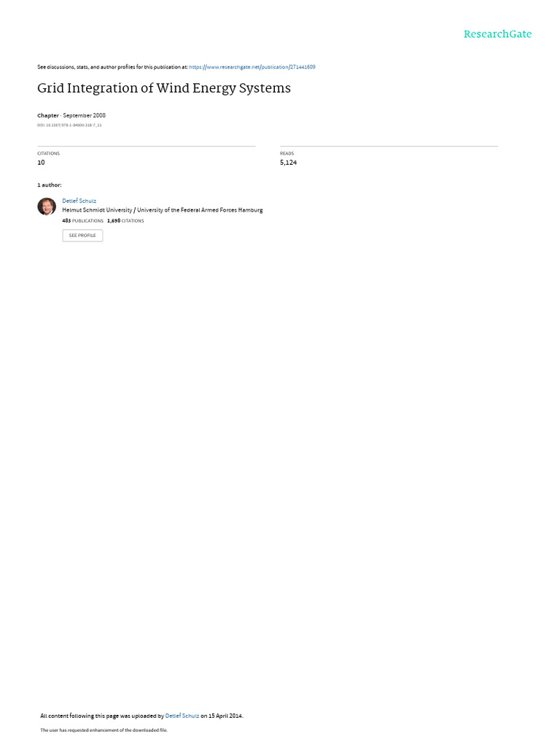Click the Chapter type label
Screen dimensions: 560x747
coord(48,116)
